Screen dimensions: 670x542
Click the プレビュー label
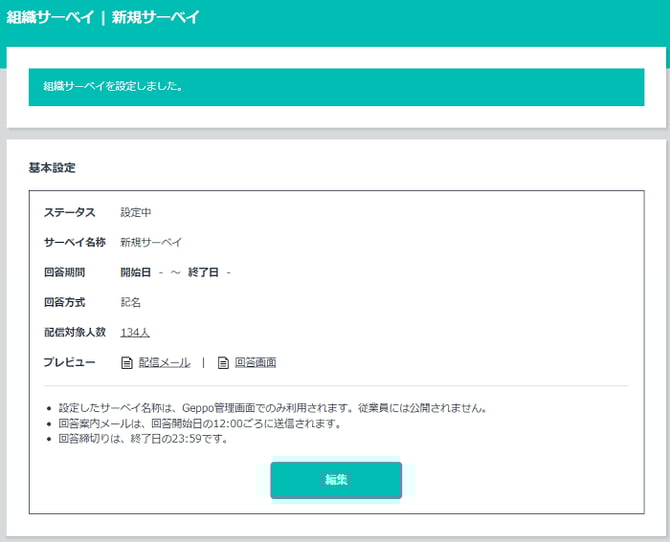pos(69,362)
